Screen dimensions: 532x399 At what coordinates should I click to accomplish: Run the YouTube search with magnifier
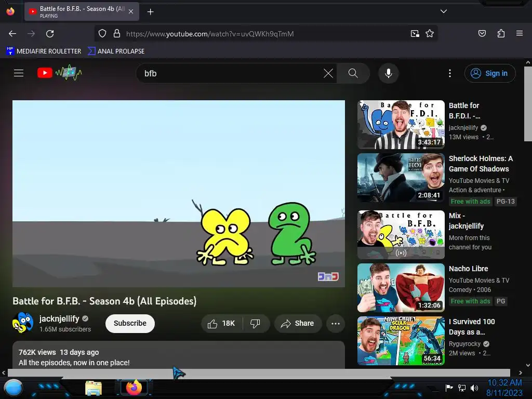(x=353, y=73)
